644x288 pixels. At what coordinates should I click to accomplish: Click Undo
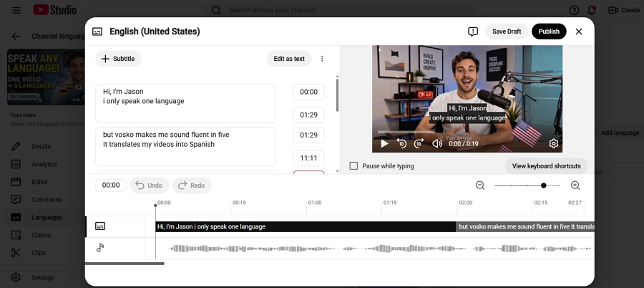(149, 186)
